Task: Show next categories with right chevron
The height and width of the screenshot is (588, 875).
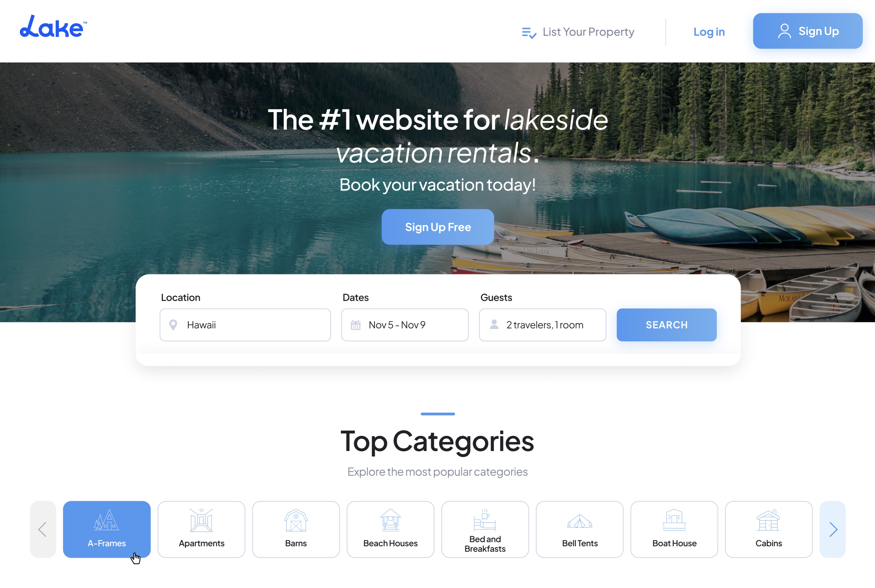Action: [833, 529]
